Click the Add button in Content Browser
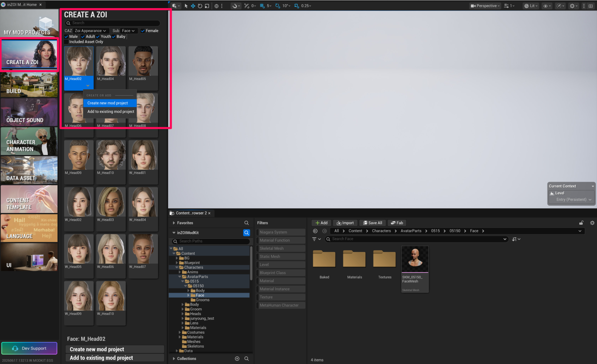The height and width of the screenshot is (364, 597). coord(321,223)
